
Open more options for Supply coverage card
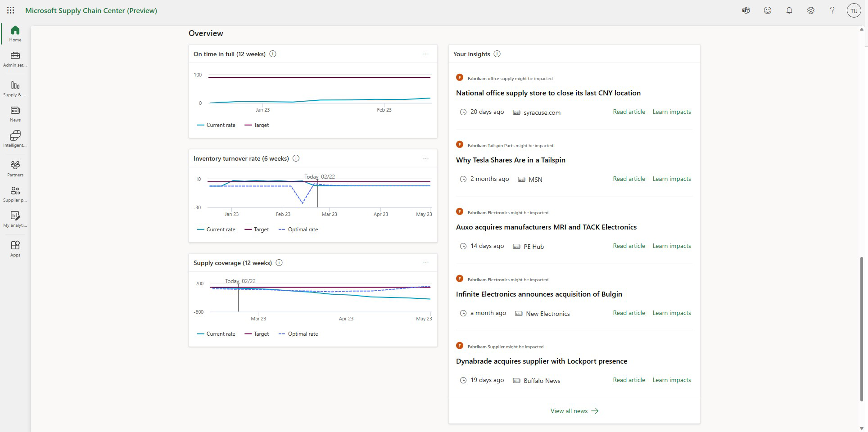[426, 263]
